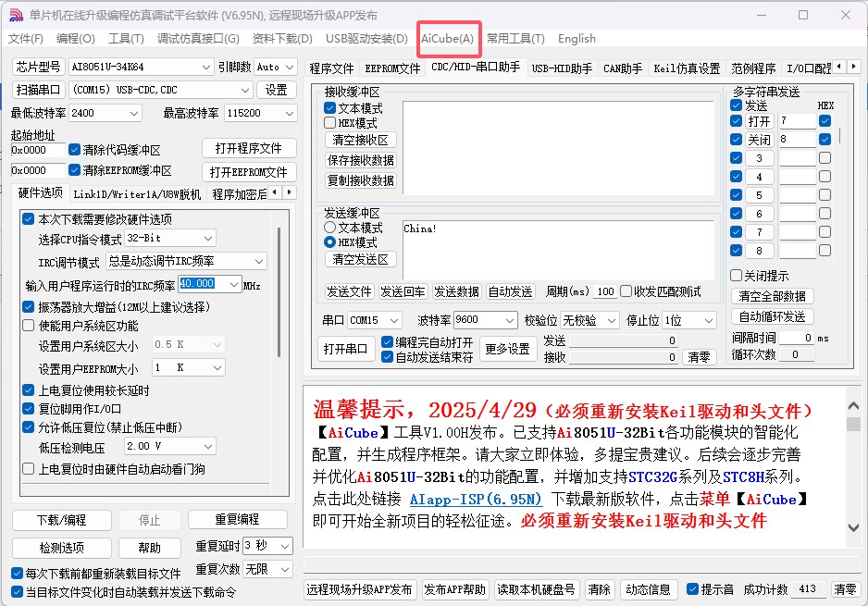Click the 周期(ms) 100 input field

605,291
